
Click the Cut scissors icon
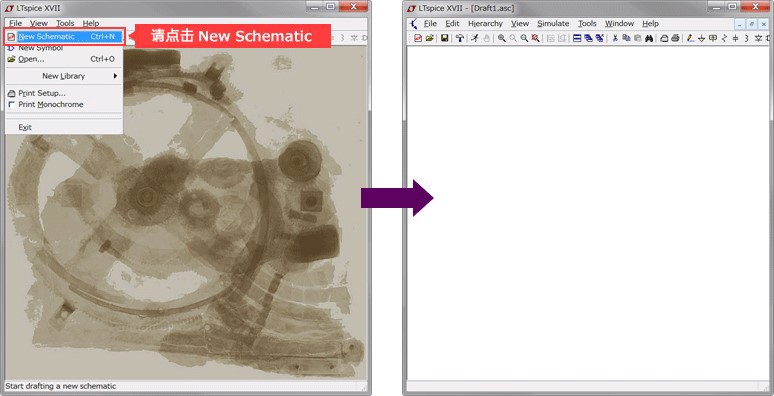pos(615,38)
